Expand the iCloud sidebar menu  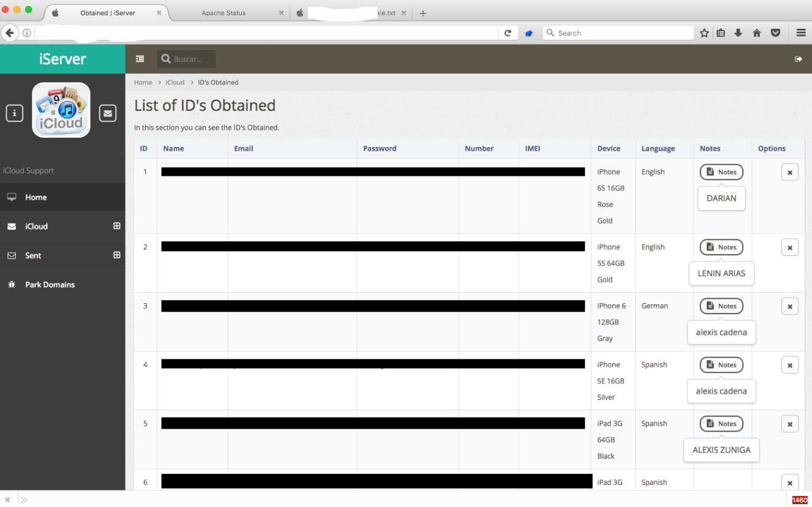point(116,226)
